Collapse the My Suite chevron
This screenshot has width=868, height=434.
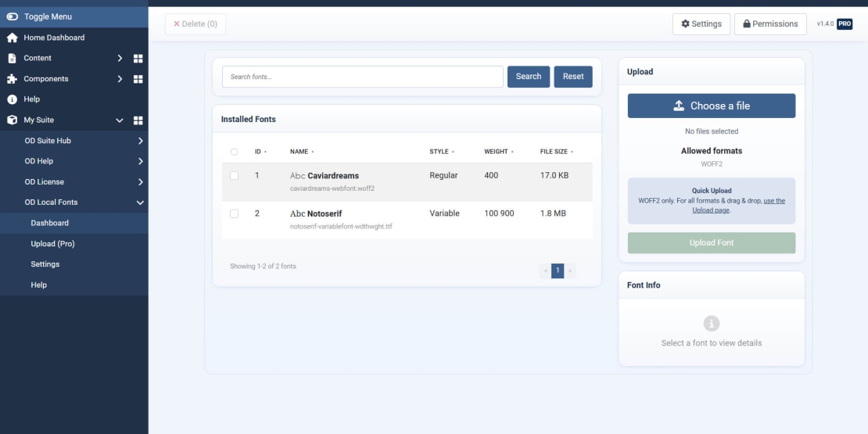(120, 120)
